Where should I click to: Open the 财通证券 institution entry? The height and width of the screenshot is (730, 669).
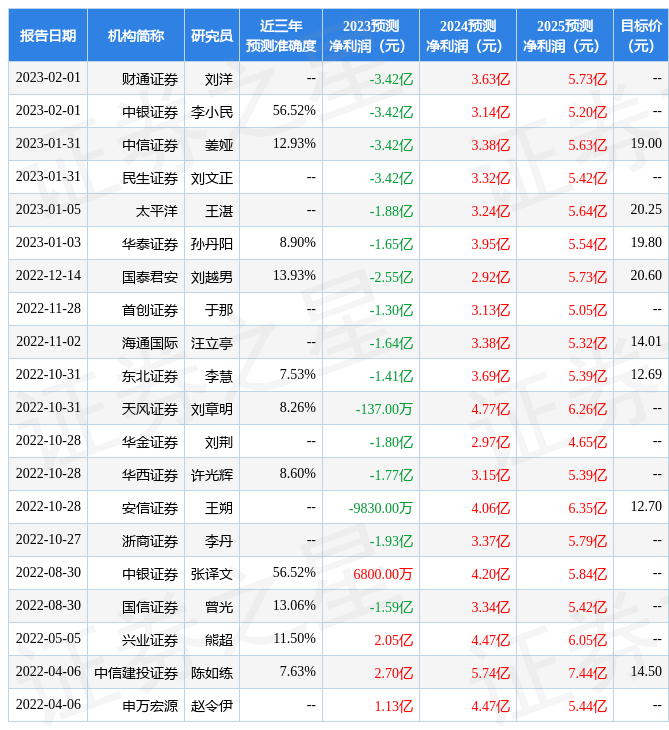150,79
